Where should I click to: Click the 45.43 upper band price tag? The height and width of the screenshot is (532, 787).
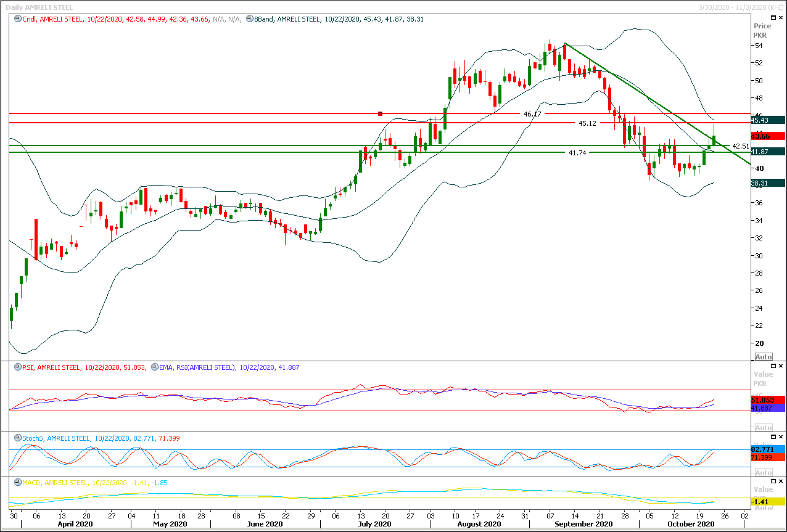(768, 120)
